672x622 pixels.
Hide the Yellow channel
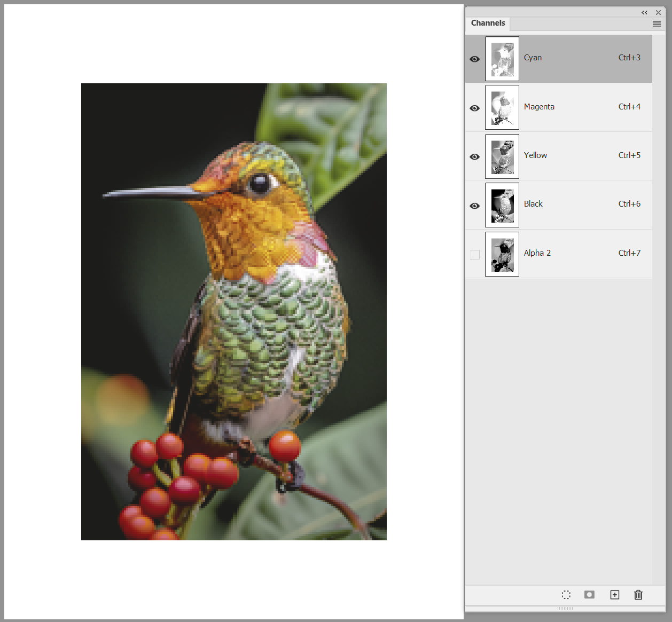pyautogui.click(x=475, y=156)
